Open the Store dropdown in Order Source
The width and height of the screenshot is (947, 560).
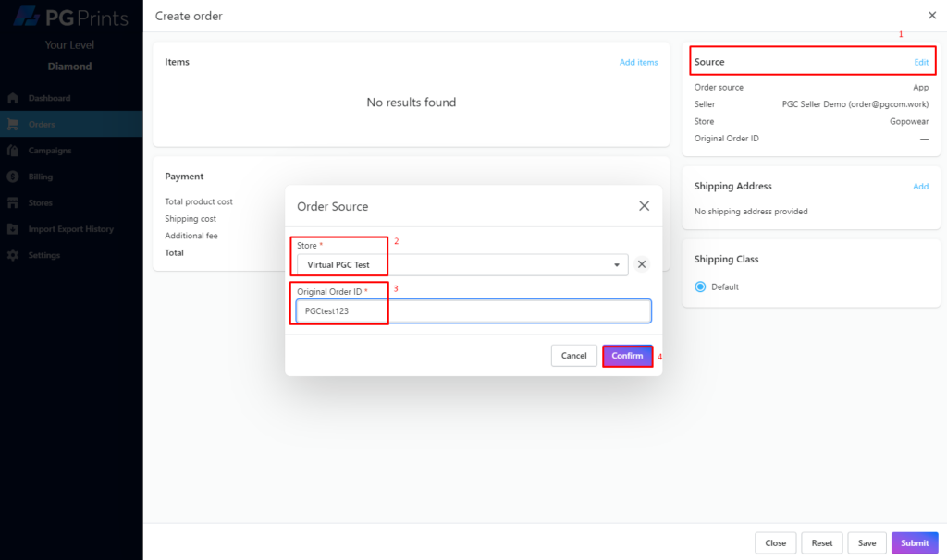pyautogui.click(x=618, y=264)
